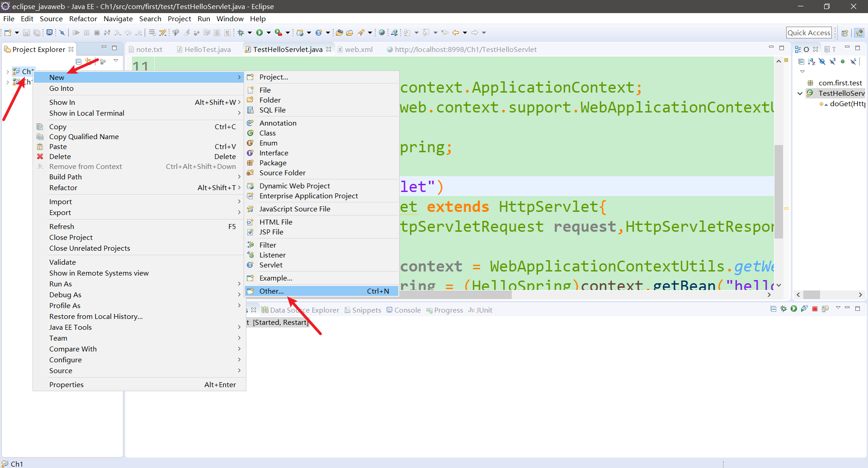
Task: Click the Print toolbar icon
Action: tap(50, 32)
